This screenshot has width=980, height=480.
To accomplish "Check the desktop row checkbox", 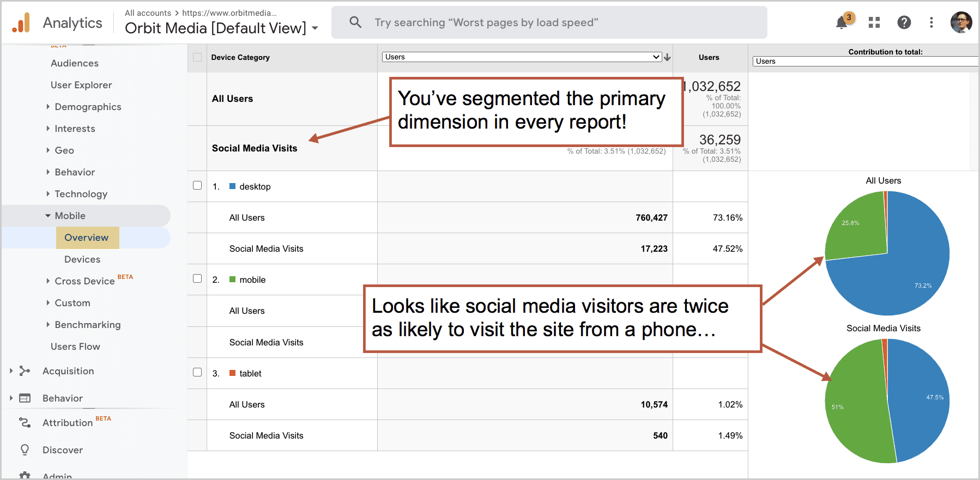I will [197, 185].
